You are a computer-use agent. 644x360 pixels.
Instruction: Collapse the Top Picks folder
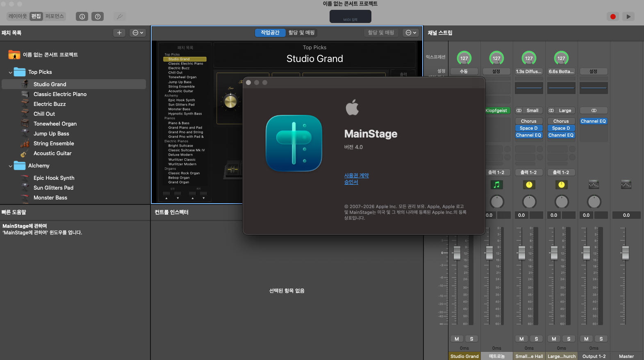click(x=10, y=72)
